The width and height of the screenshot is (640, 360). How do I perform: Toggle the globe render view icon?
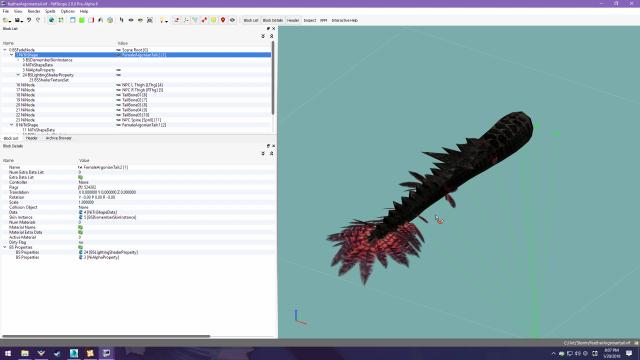click(51, 20)
